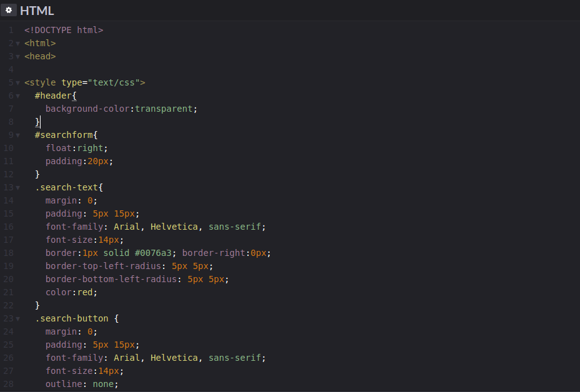Click line number 10 in the gutter

[x=9, y=147]
